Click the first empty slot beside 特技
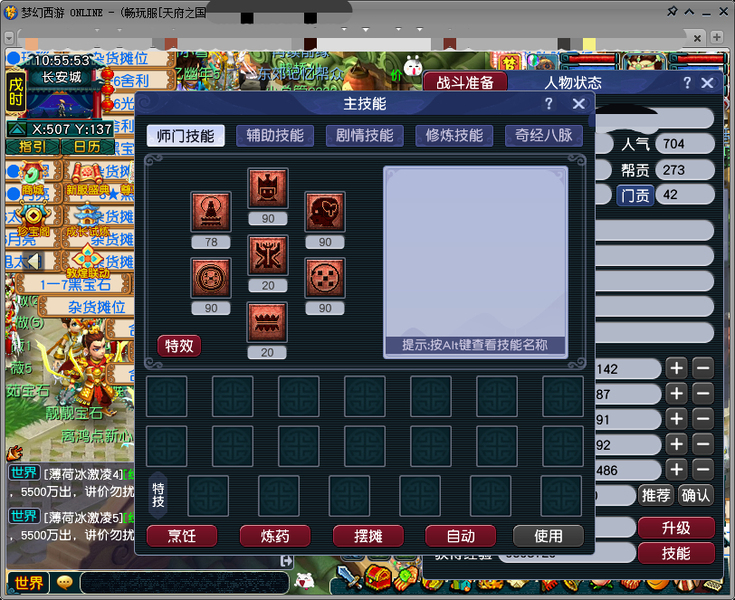This screenshot has height=600, width=735. tap(208, 496)
